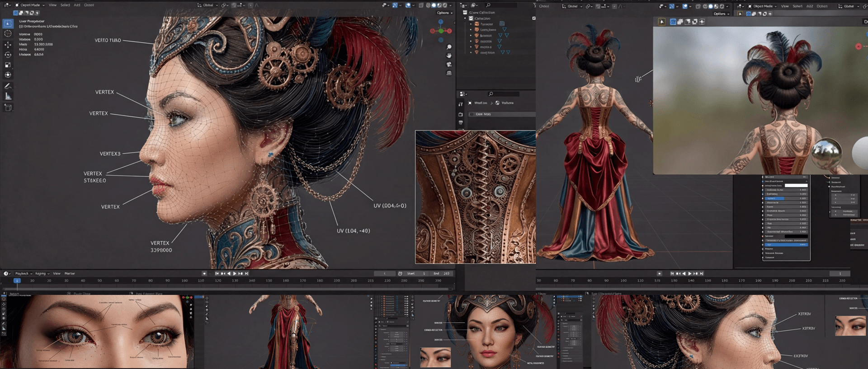Open the View menu in left viewport header
Image resolution: width=868 pixels, height=369 pixels.
[x=52, y=5]
